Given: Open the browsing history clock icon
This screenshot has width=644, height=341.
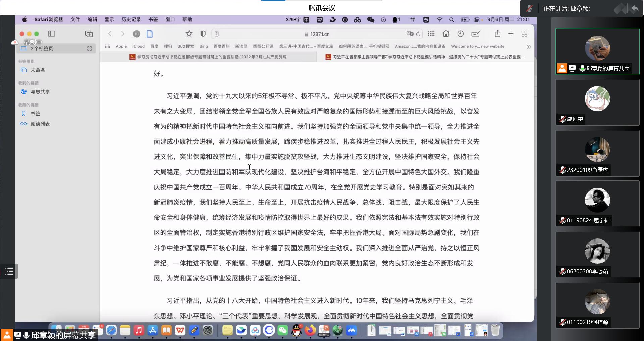Looking at the screenshot, I should point(461,34).
